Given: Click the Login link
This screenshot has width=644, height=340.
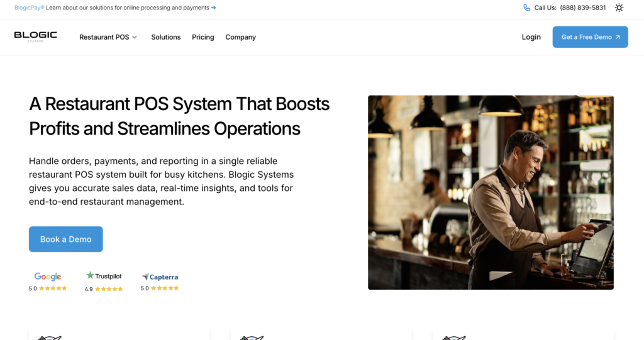Looking at the screenshot, I should [531, 37].
